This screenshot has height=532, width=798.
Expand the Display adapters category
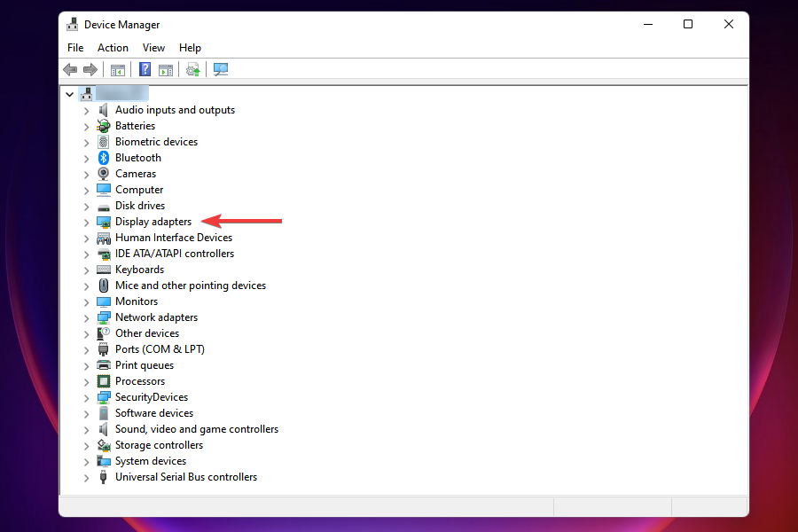(86, 221)
